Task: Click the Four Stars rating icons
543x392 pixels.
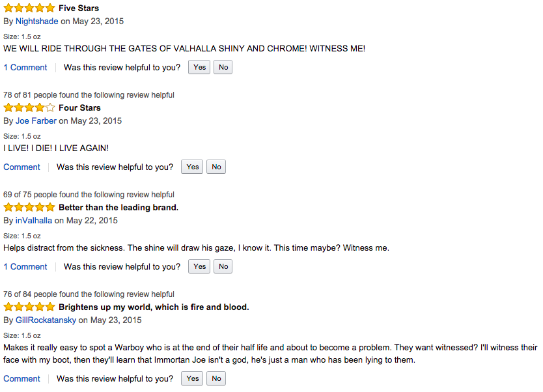Action: [x=29, y=107]
